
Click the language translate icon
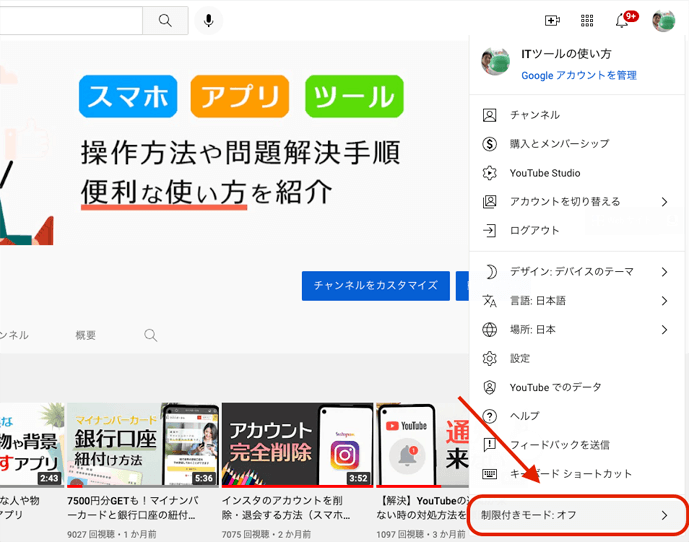tap(490, 301)
